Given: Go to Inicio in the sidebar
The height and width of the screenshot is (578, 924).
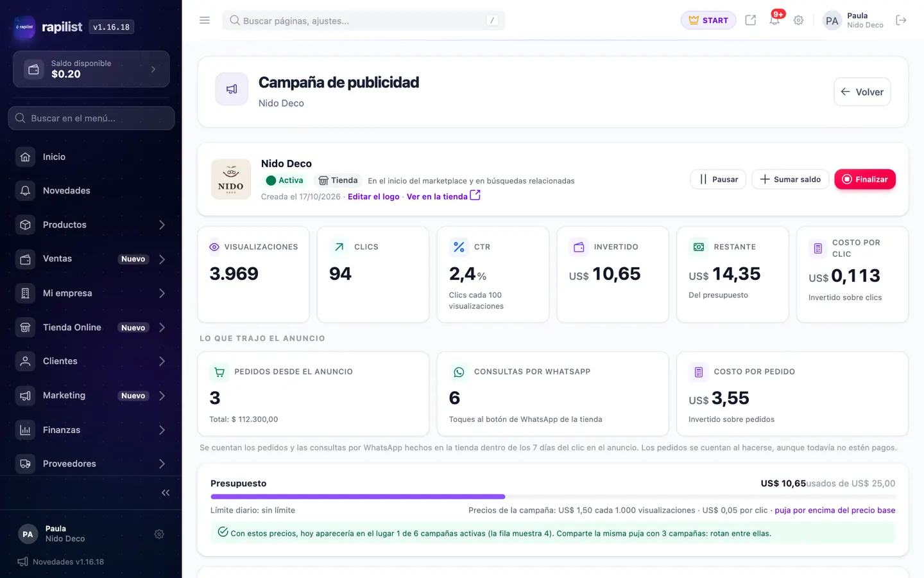Looking at the screenshot, I should [91, 157].
